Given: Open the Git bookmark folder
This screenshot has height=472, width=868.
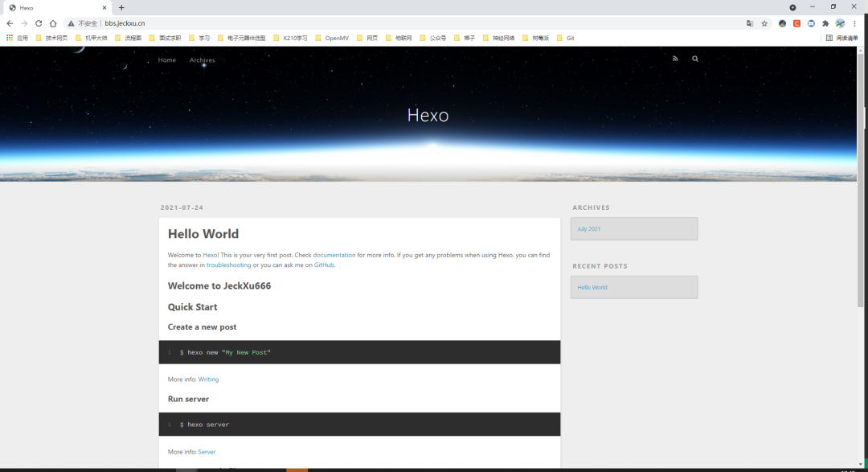Looking at the screenshot, I should pos(566,39).
